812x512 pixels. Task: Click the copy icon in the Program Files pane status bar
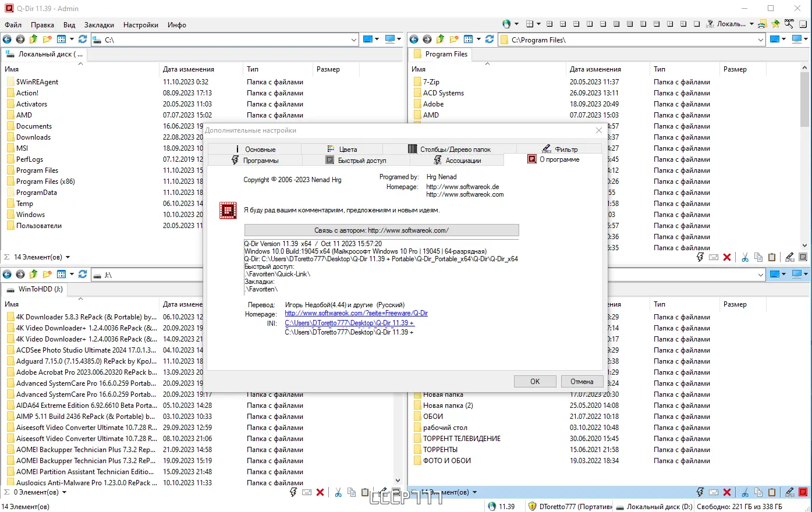[758, 257]
